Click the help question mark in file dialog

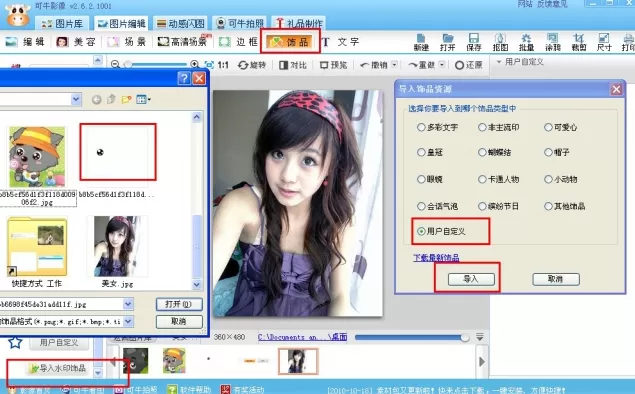pyautogui.click(x=184, y=78)
